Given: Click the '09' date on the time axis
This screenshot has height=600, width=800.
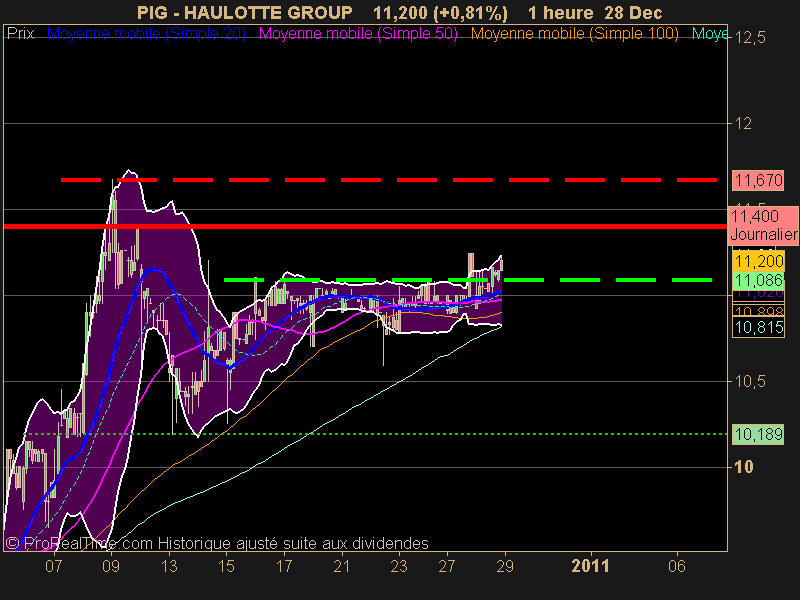Looking at the screenshot, I should tap(111, 566).
